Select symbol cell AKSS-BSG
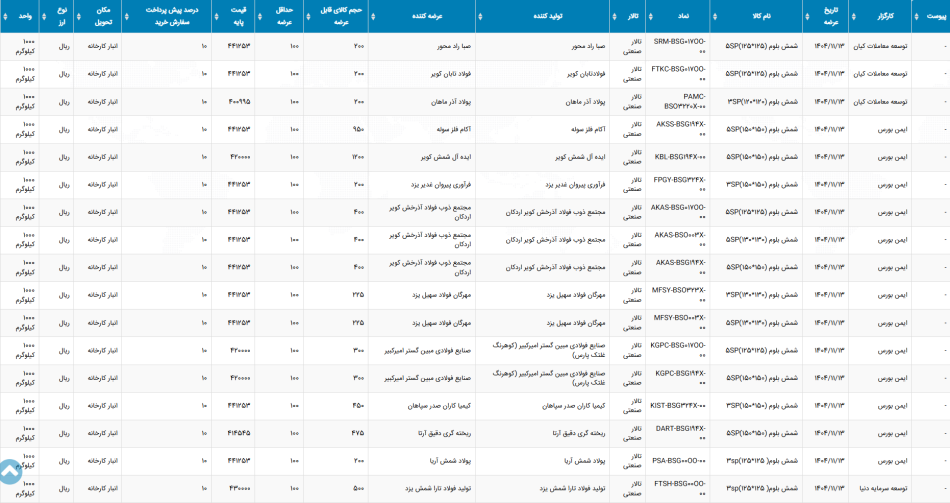 (x=680, y=129)
